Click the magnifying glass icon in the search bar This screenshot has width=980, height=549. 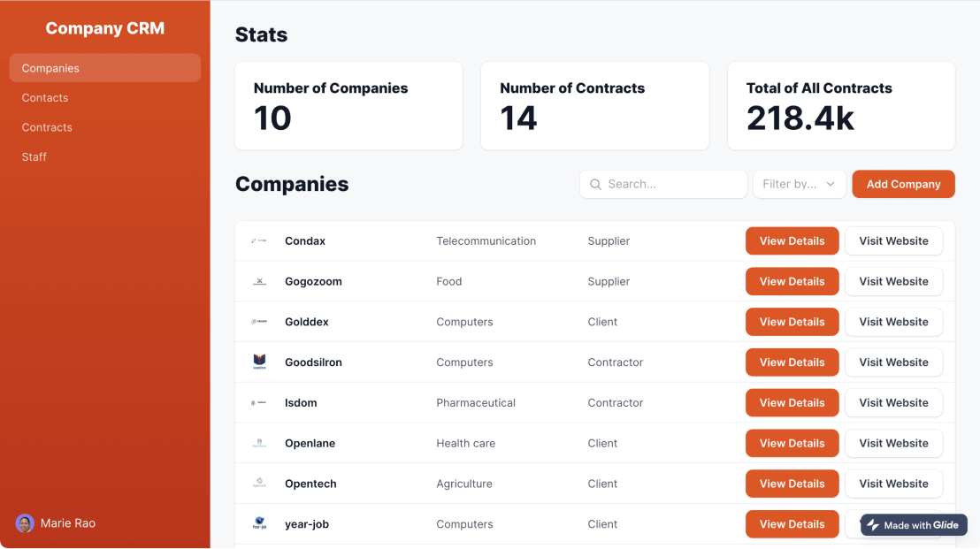595,184
